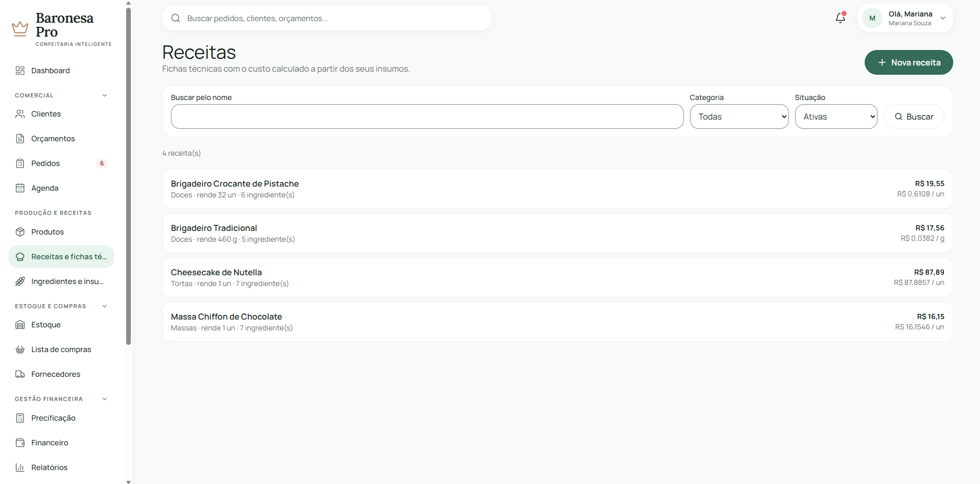Go to Clientes in the sidebar
The width and height of the screenshot is (980, 484).
pyautogui.click(x=61, y=114)
